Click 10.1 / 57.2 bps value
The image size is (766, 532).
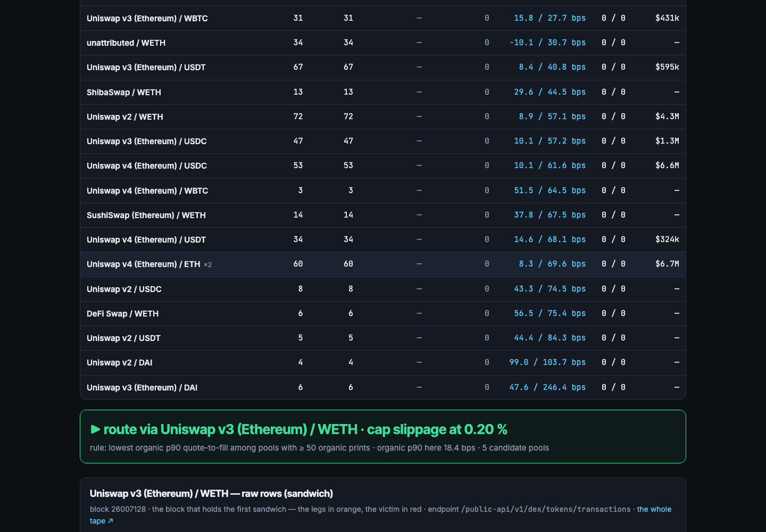click(549, 141)
